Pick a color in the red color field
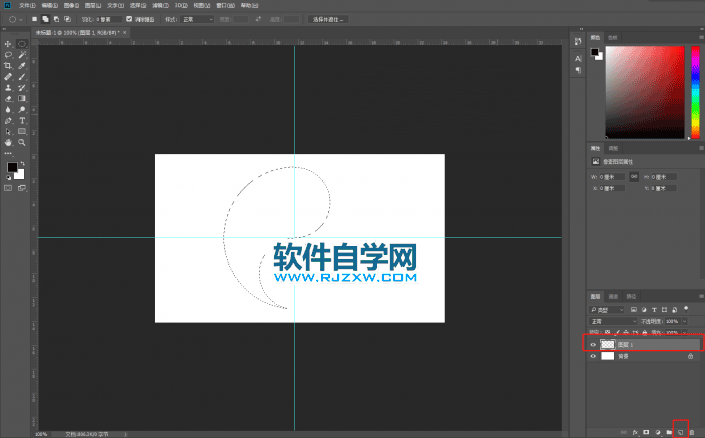 coord(645,92)
